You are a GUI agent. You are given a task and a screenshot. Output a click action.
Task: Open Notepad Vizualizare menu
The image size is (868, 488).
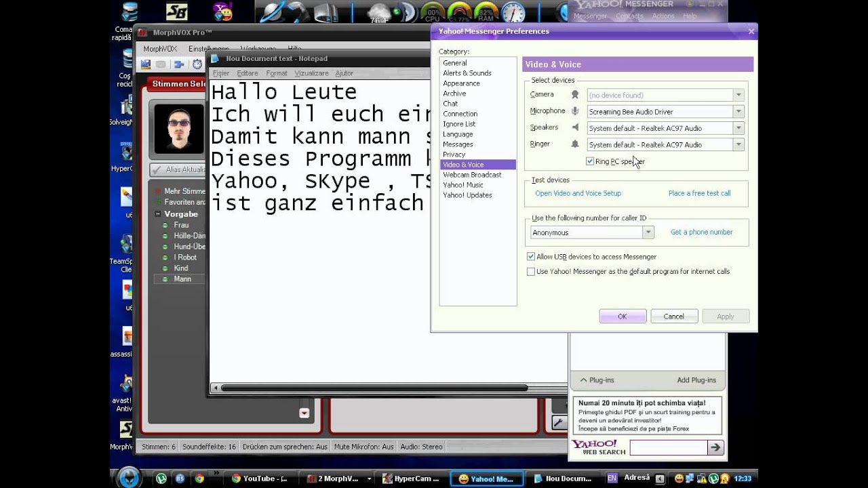click(311, 73)
